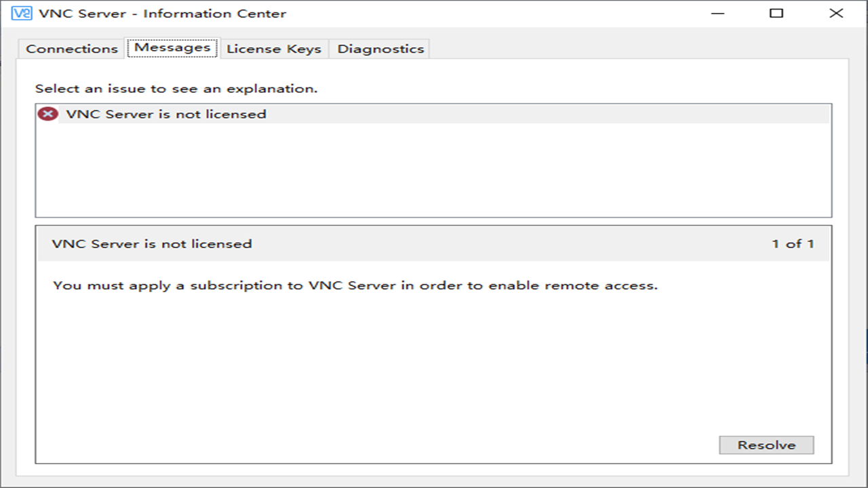
Task: Open the License Keys tab
Action: (x=274, y=48)
